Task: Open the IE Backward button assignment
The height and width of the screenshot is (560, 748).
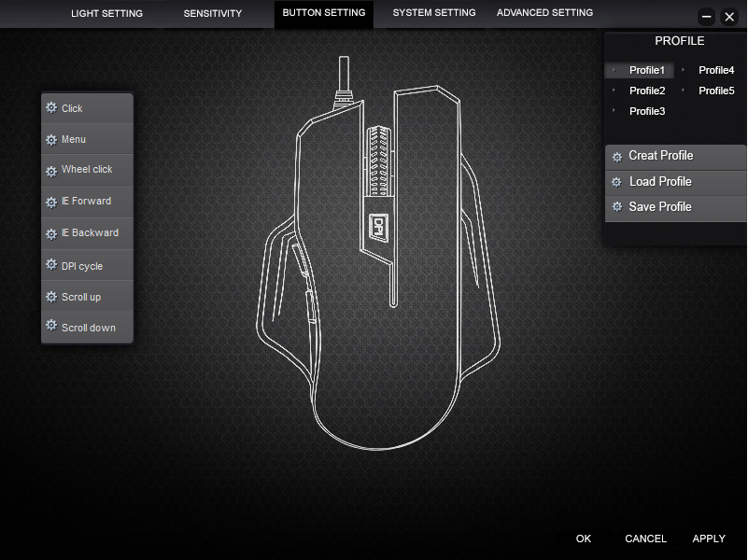Action: [x=89, y=233]
